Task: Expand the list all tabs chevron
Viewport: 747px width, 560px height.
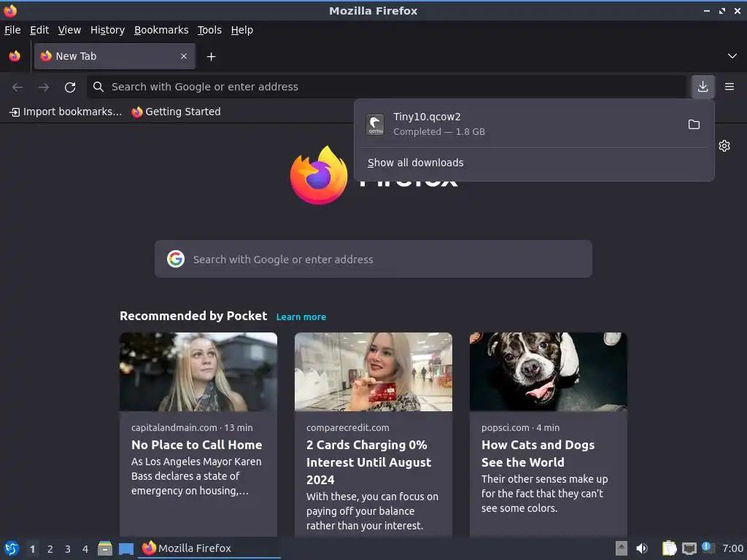Action: click(x=732, y=56)
